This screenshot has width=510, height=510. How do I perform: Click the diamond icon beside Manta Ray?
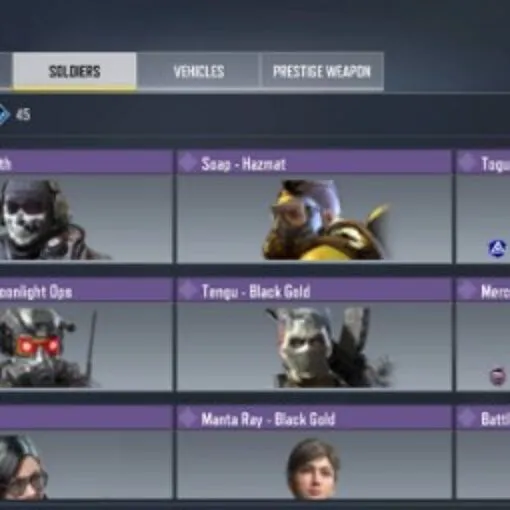[188, 418]
